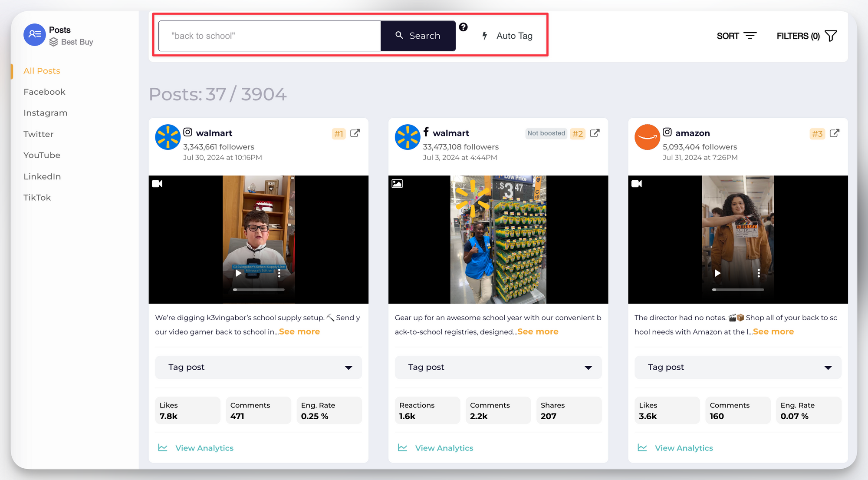Image resolution: width=868 pixels, height=480 pixels.
Task: Open video options dots on Amazon video
Action: click(759, 273)
